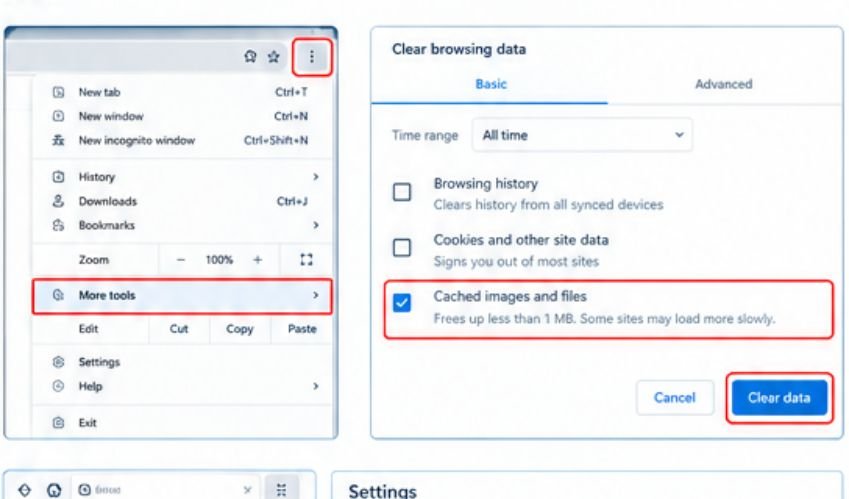Click the Settings heading in bottom panel
The image size is (849, 499).
pyautogui.click(x=382, y=491)
